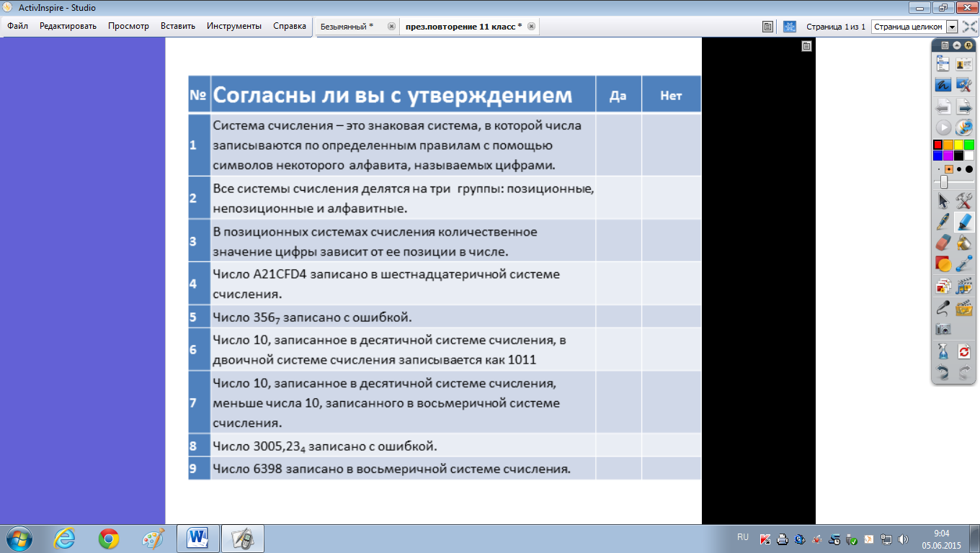Launch Google Chrome from the taskbar
980x553 pixels.
coord(109,539)
